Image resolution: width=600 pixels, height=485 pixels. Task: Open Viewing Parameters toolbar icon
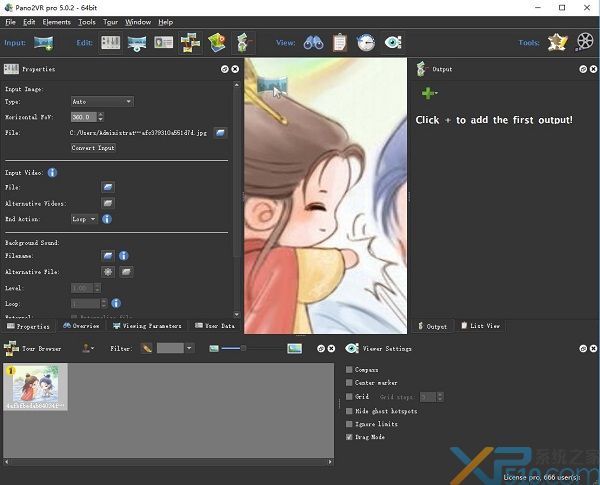[x=137, y=43]
